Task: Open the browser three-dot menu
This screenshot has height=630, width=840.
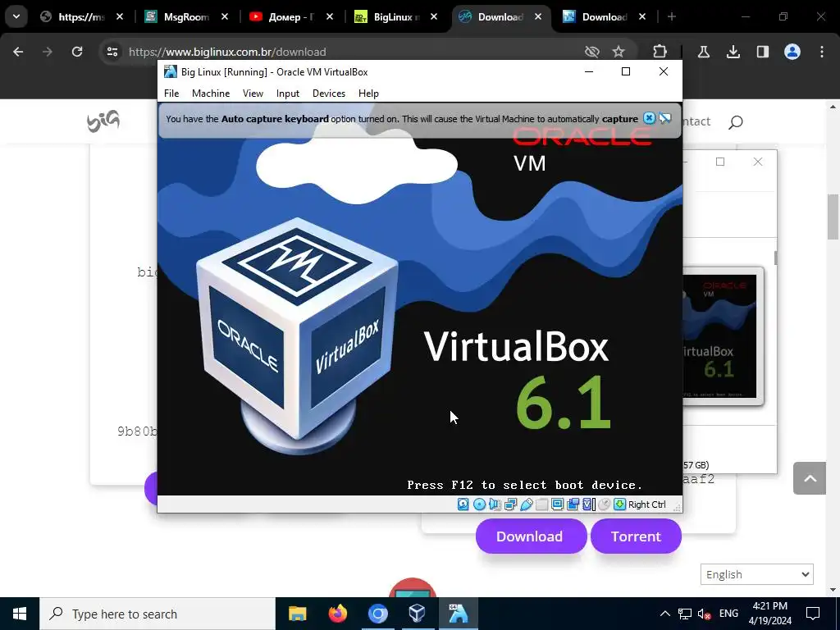Action: pyautogui.click(x=822, y=52)
